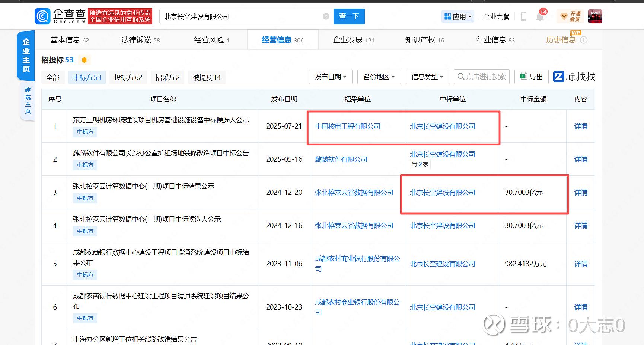Open the 历史信息 tab

coord(561,40)
